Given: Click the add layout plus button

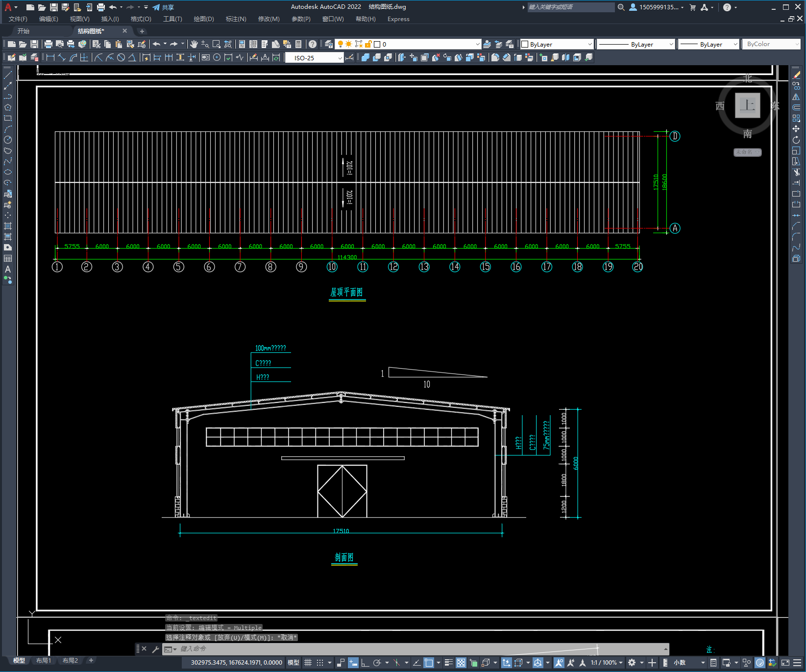Looking at the screenshot, I should pyautogui.click(x=91, y=661).
